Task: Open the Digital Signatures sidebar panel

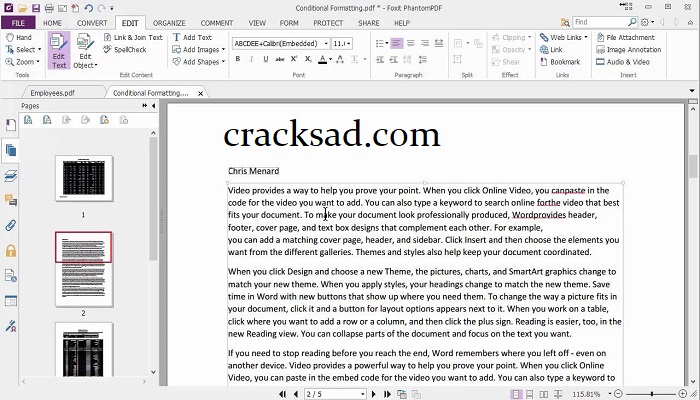Action: coord(11,326)
